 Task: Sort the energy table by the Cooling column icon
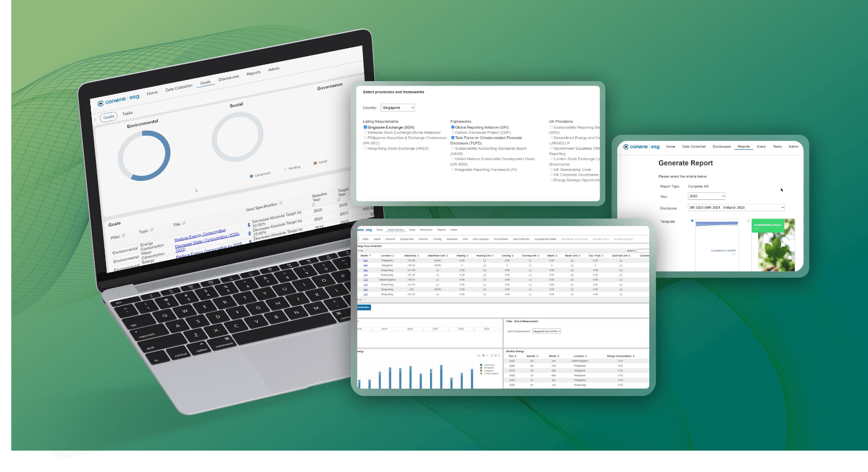[x=513, y=256]
